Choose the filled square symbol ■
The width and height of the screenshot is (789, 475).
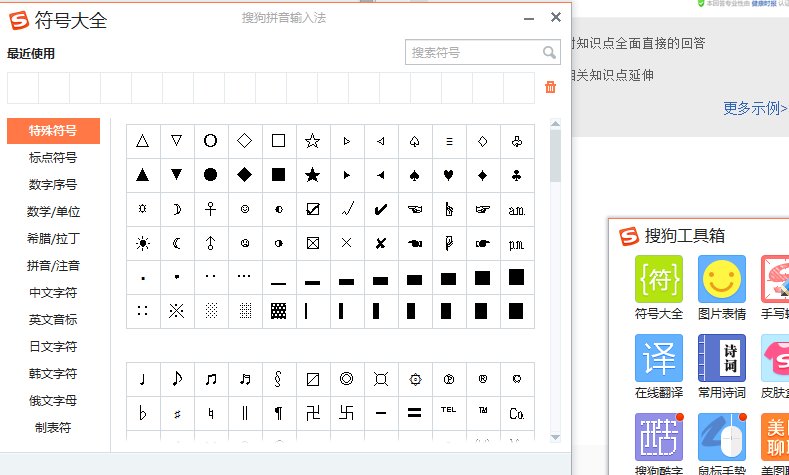click(278, 175)
